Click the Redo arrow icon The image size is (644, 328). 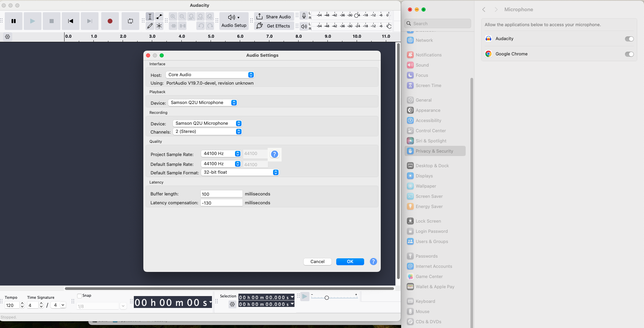coord(210,26)
